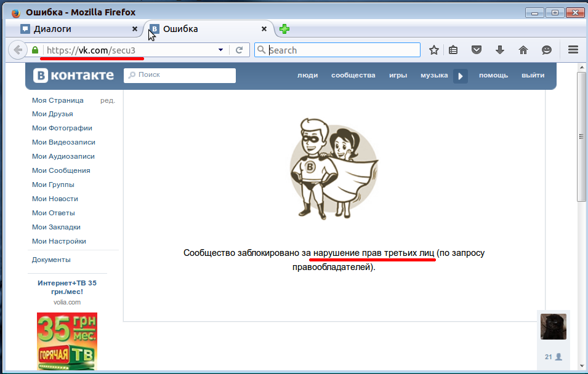
Task: Open the Firefox hamburger menu
Action: (573, 50)
